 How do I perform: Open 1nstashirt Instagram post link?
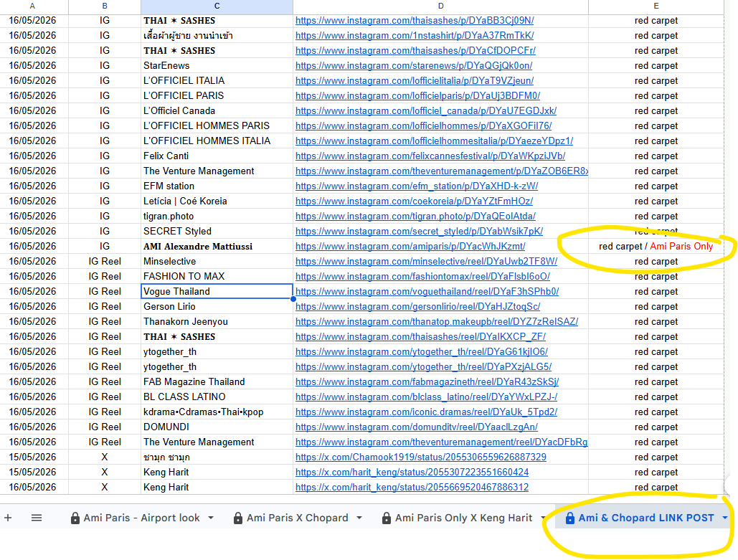(415, 36)
